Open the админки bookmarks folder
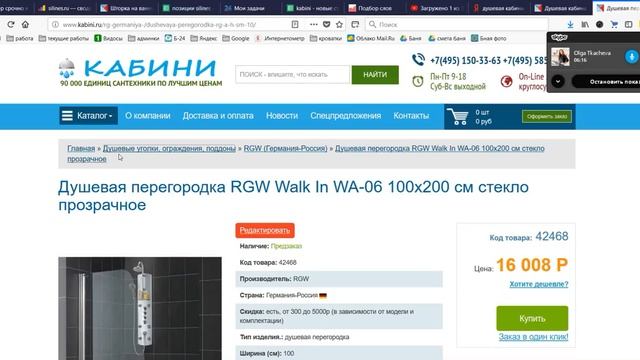Viewport: 640px width, 360px height. (x=144, y=38)
